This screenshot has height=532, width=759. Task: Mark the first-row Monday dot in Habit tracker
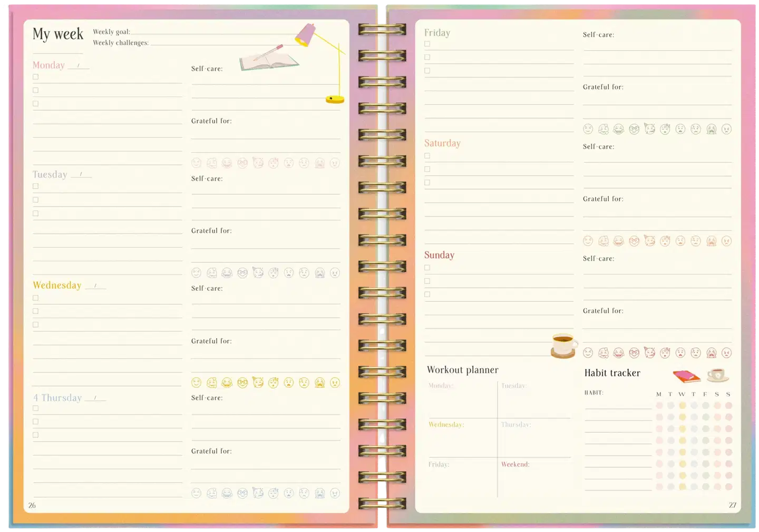pyautogui.click(x=659, y=406)
